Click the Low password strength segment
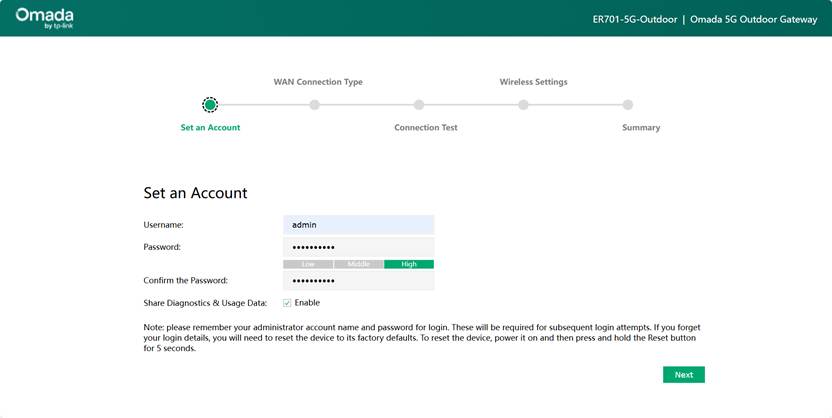This screenshot has height=418, width=832. [308, 264]
